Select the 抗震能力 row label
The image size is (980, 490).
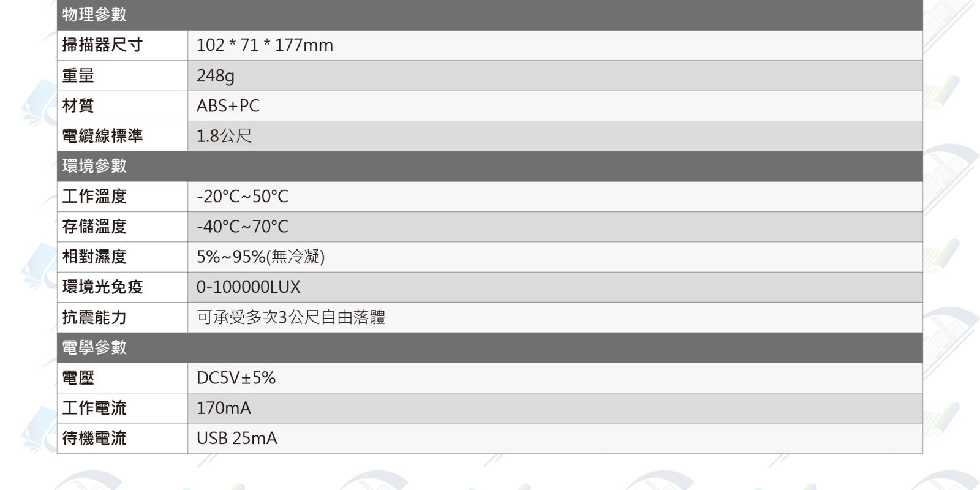coord(94,317)
